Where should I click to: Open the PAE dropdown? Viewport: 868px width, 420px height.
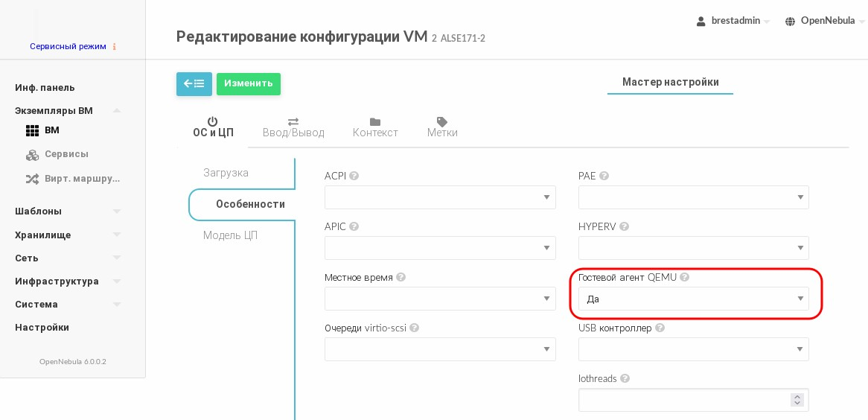(694, 197)
